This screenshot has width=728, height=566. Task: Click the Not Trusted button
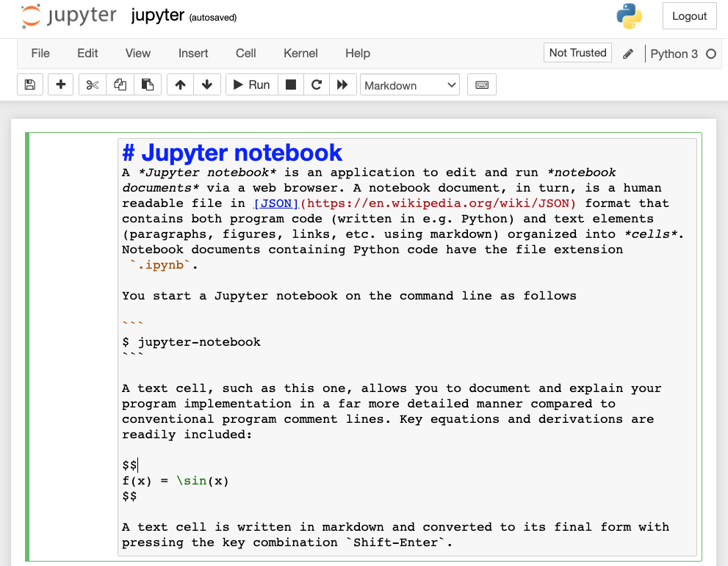(577, 53)
